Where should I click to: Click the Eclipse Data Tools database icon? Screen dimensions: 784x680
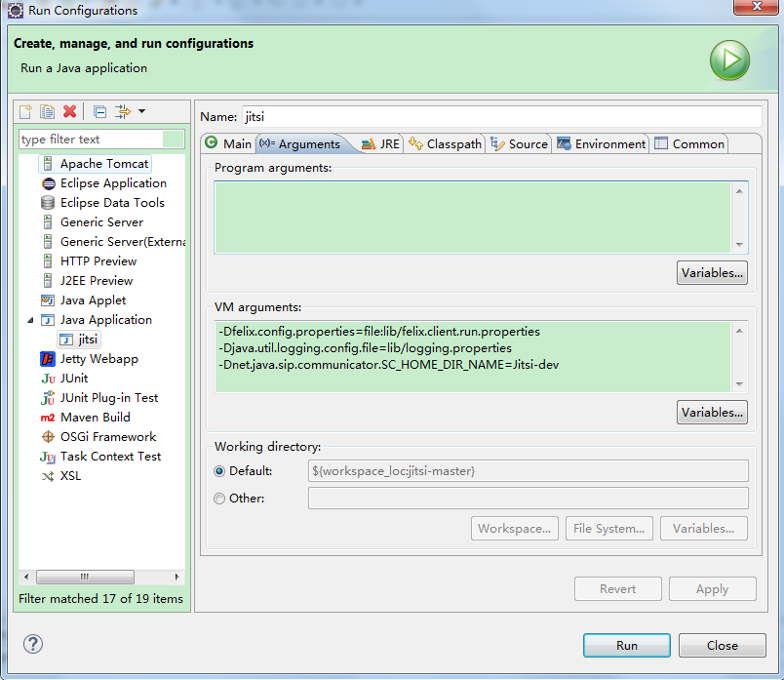click(48, 203)
